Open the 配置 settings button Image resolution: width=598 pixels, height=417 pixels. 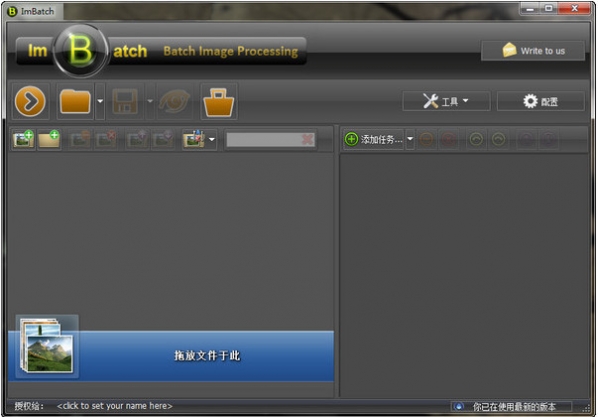541,101
